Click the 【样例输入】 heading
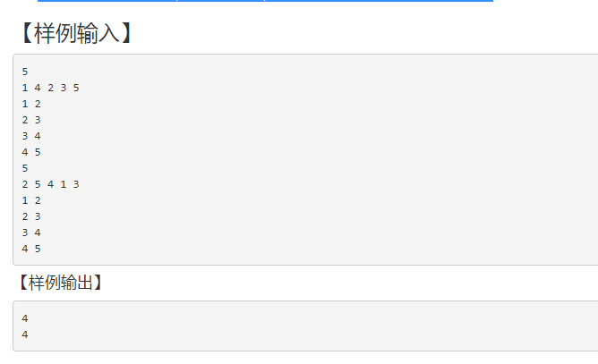Screen dimensions: 598x364 [77, 33]
